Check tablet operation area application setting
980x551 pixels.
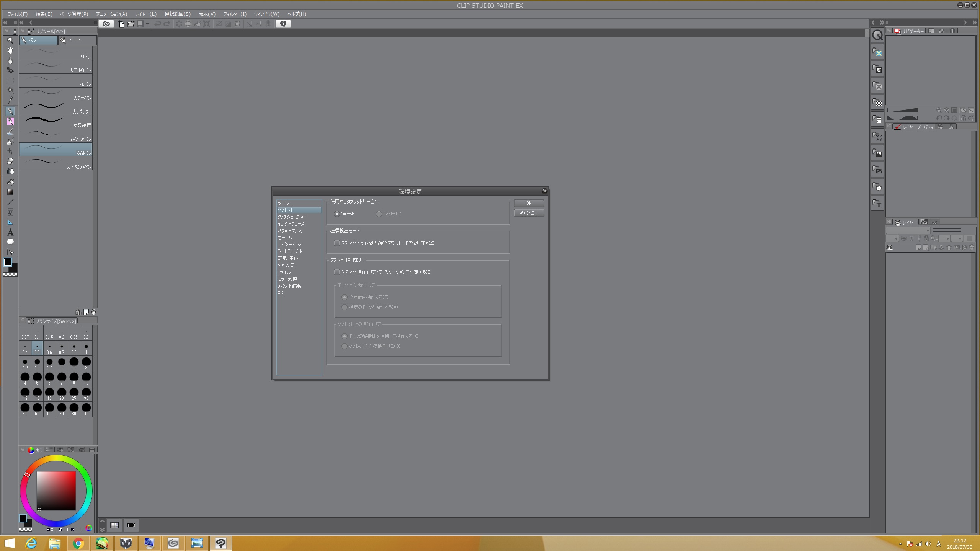(337, 272)
